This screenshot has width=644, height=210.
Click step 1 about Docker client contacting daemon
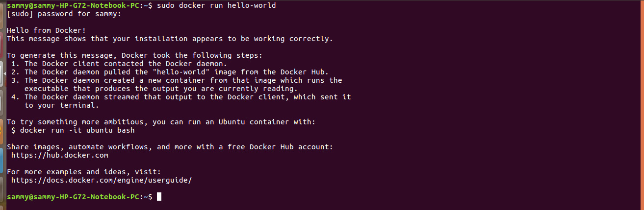[123, 64]
